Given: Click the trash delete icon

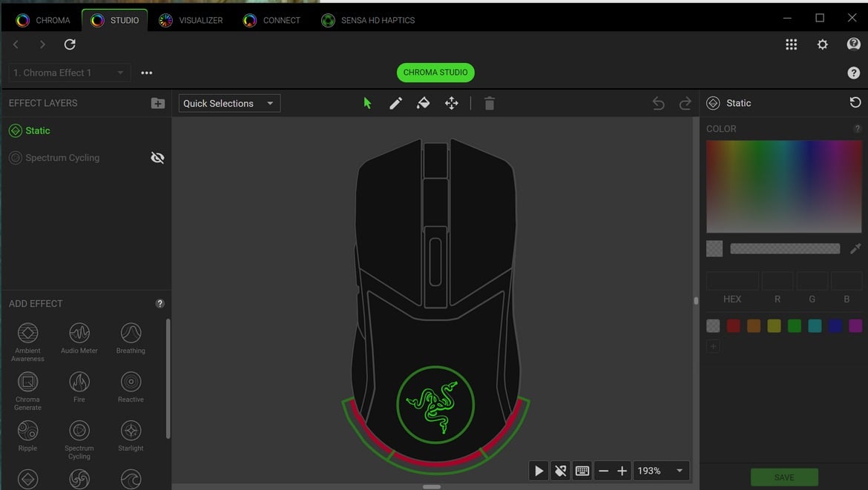Looking at the screenshot, I should [489, 104].
